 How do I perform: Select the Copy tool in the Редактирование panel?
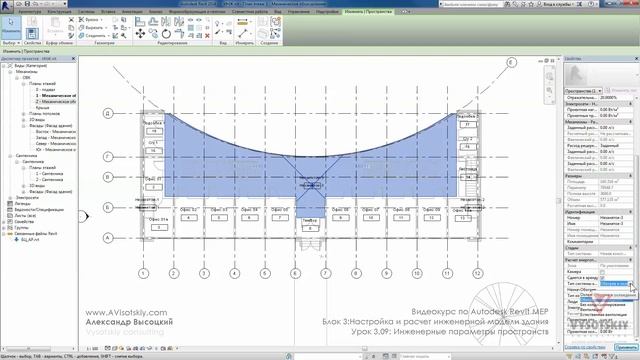pyautogui.click(x=153, y=33)
